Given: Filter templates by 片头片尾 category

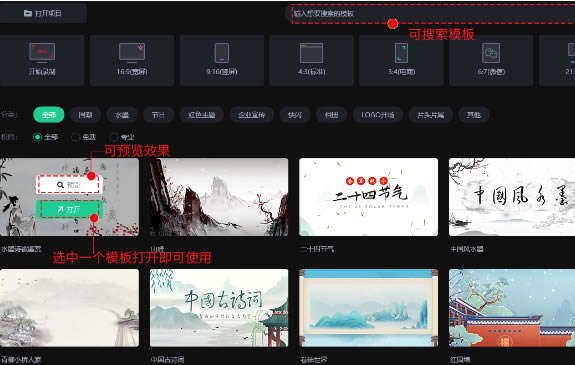Looking at the screenshot, I should point(431,115).
